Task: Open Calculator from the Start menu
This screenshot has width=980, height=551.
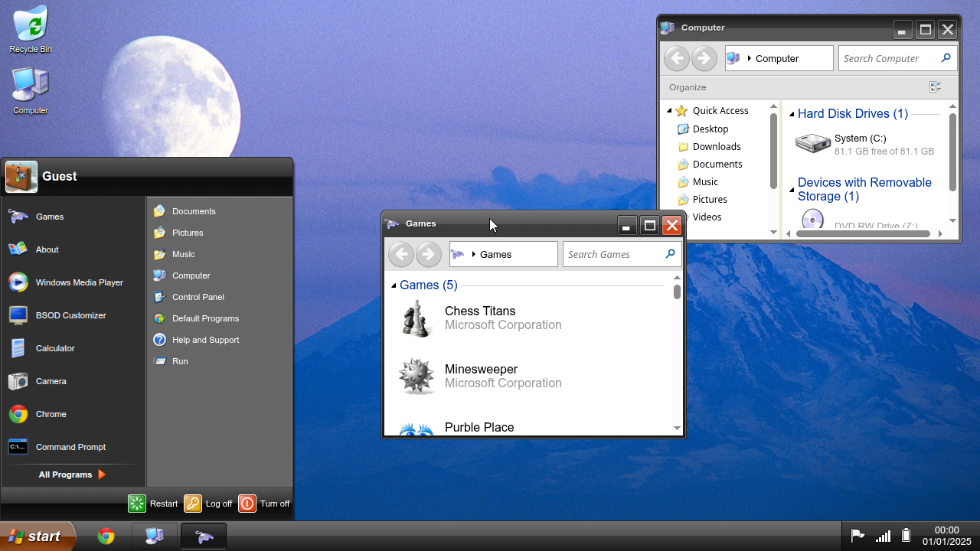Action: (x=55, y=347)
